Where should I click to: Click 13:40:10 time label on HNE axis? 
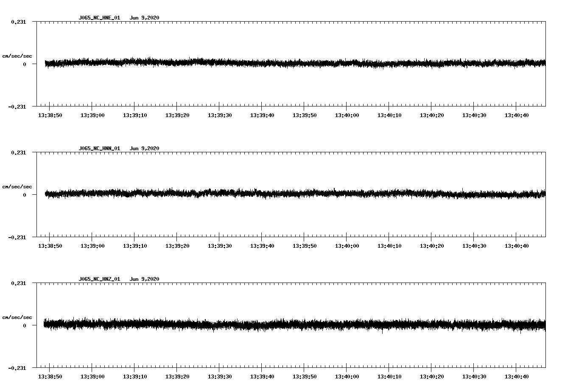click(x=389, y=115)
